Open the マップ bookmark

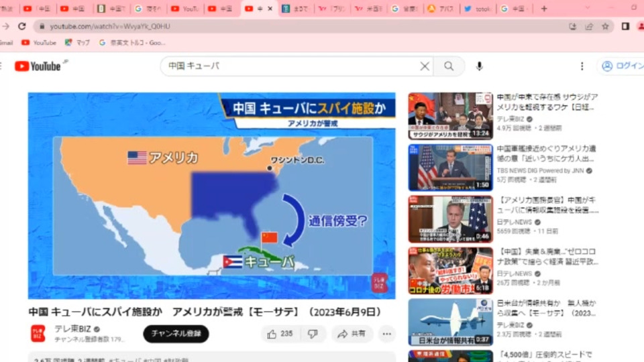(78, 43)
